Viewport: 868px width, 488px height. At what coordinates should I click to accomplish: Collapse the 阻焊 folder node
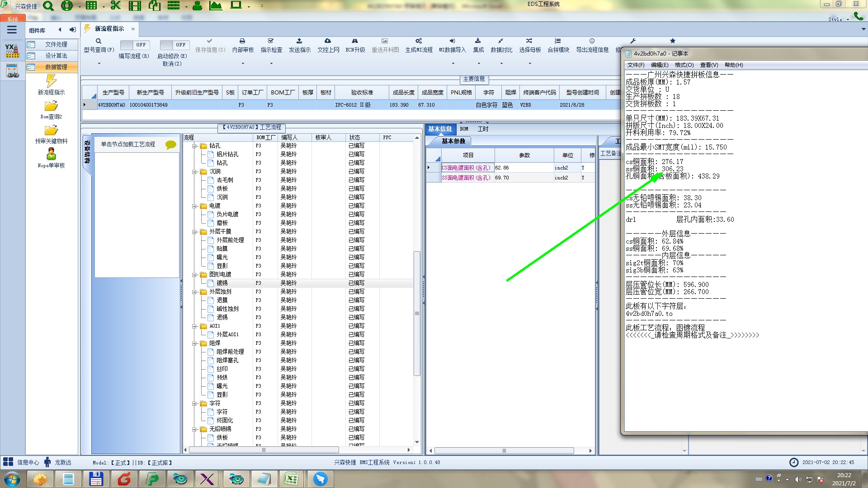pos(194,343)
